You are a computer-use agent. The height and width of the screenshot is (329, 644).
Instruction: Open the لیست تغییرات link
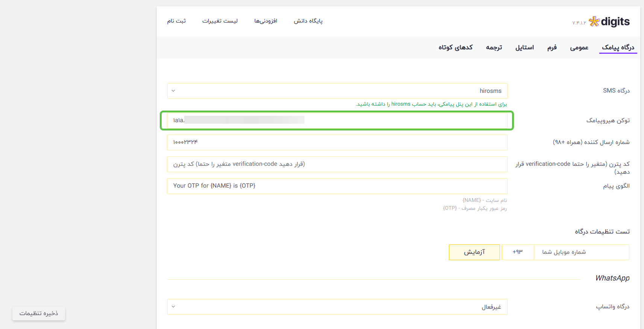coord(220,21)
